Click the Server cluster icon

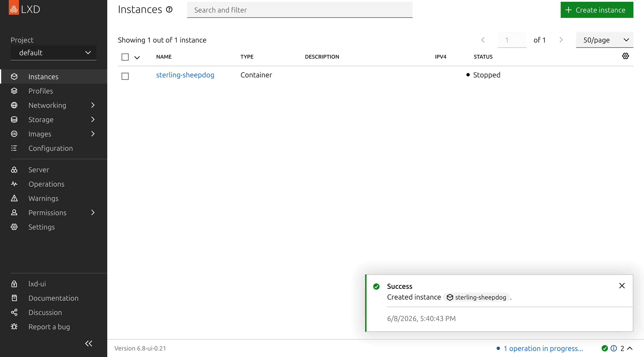click(14, 170)
